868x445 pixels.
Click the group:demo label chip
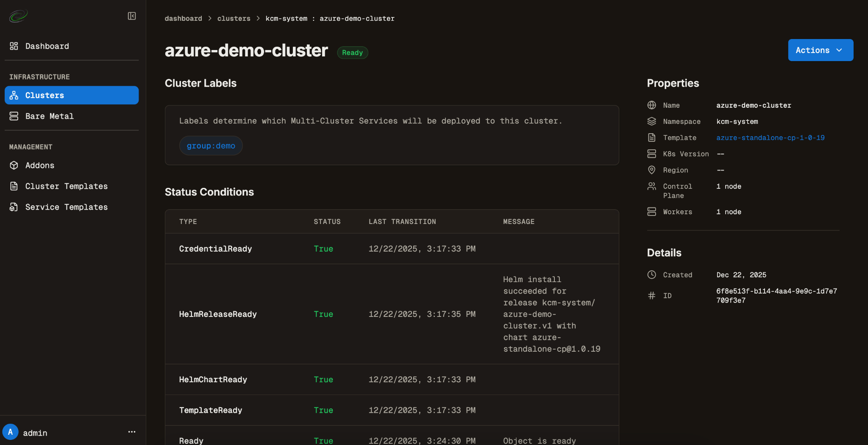click(x=211, y=146)
